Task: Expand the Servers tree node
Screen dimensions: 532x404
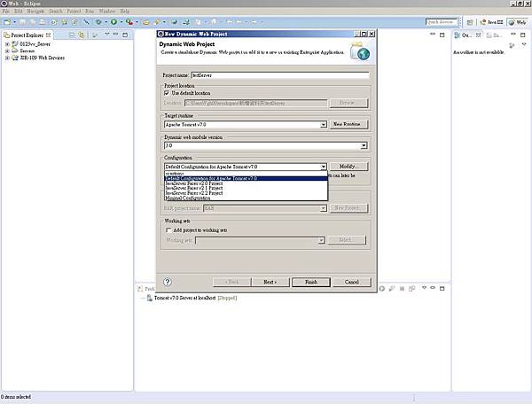Action: point(7,50)
